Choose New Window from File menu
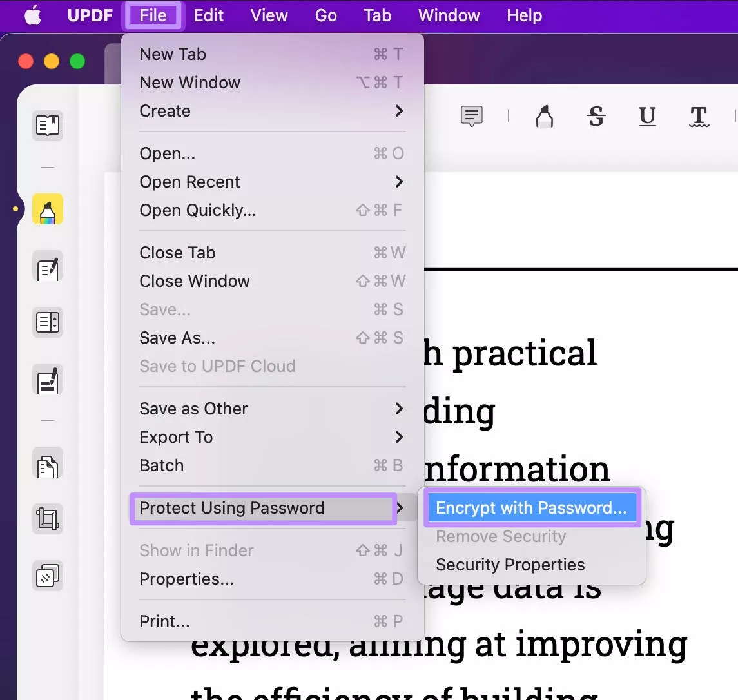Viewport: 738px width, 700px height. pos(273,83)
